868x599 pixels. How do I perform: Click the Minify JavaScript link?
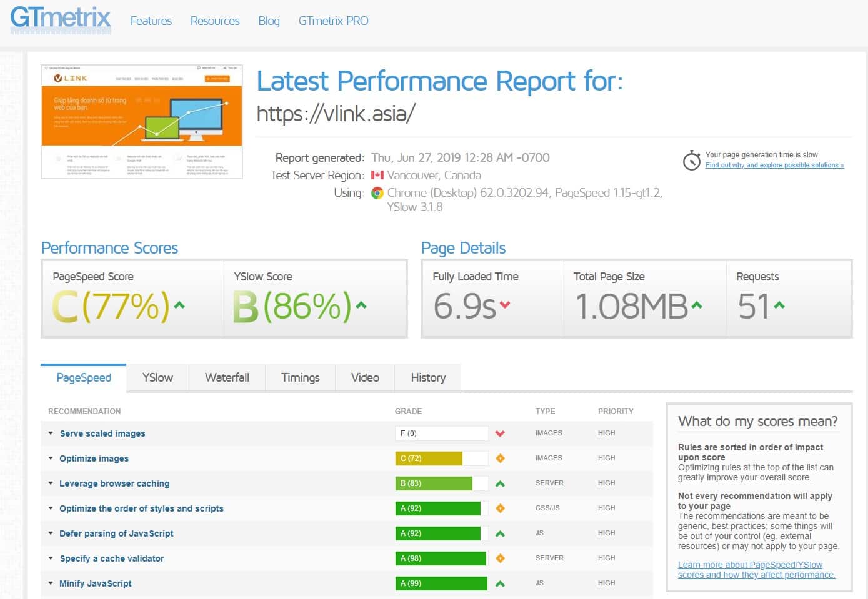95,583
